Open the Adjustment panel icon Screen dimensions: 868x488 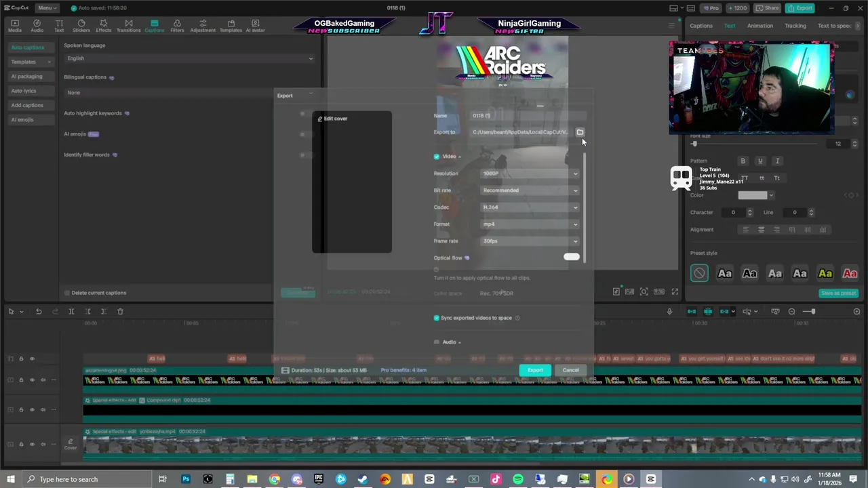pyautogui.click(x=203, y=26)
